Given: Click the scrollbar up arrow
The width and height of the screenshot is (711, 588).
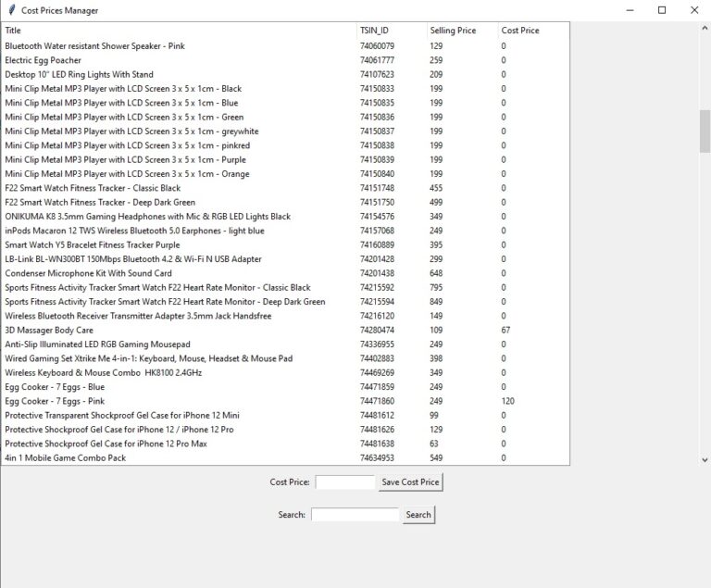Looking at the screenshot, I should point(705,28).
